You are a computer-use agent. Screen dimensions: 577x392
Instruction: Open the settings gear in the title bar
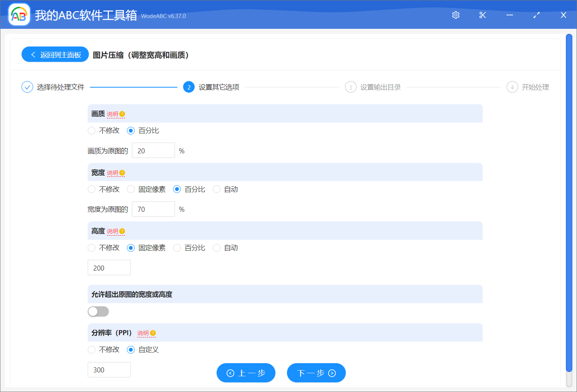click(455, 15)
